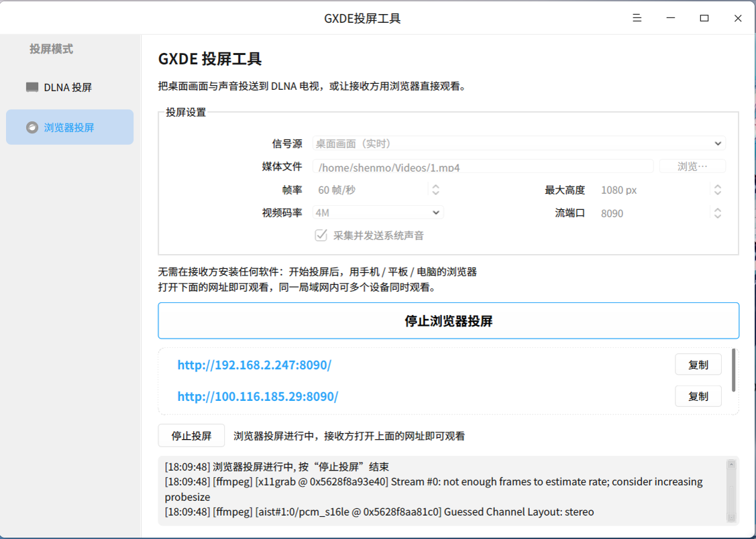This screenshot has height=539, width=756.
Task: Click the 投屏模式 sidebar heading
Action: pyautogui.click(x=51, y=49)
